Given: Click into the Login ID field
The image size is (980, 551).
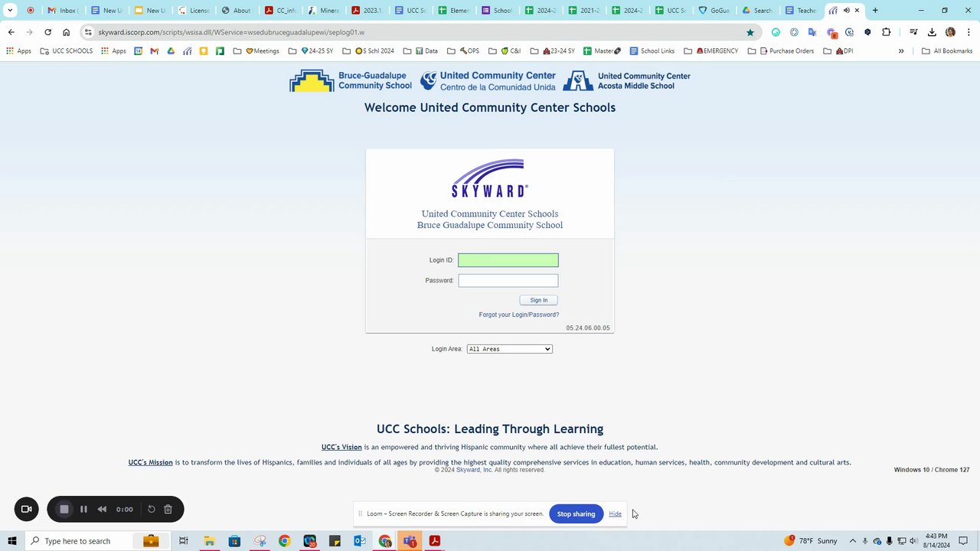Looking at the screenshot, I should (508, 260).
